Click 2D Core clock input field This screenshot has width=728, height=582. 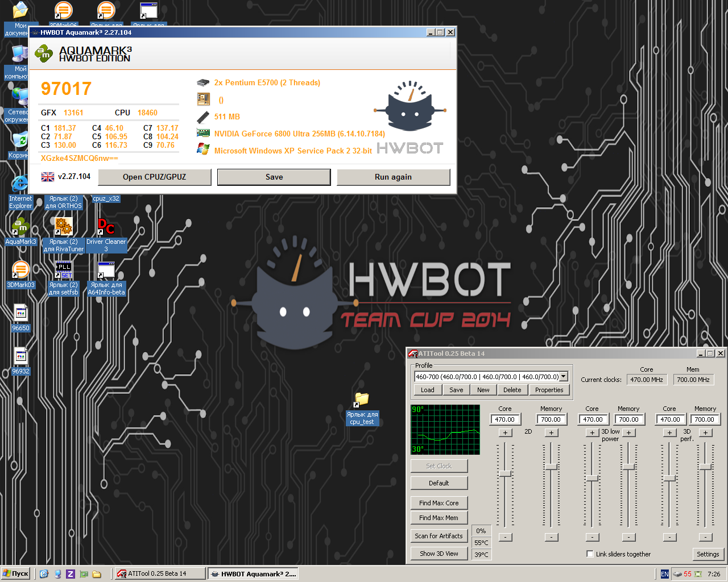(505, 419)
